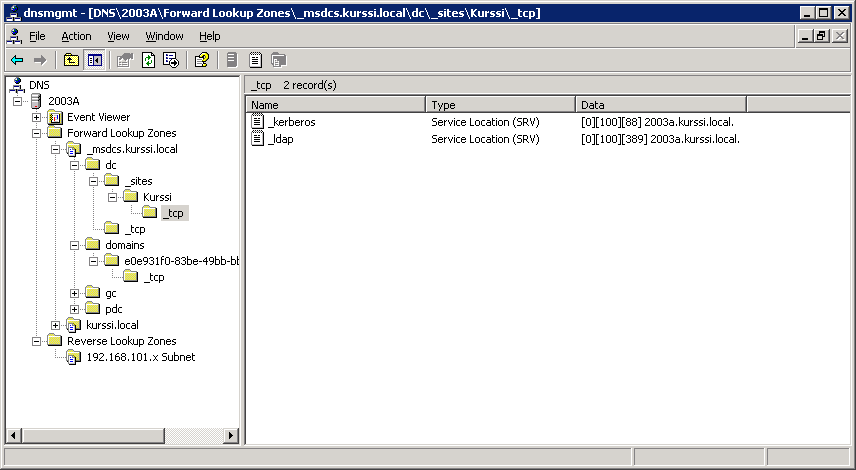This screenshot has width=856, height=470.
Task: Restore the inner MMC child window
Action: [x=821, y=36]
